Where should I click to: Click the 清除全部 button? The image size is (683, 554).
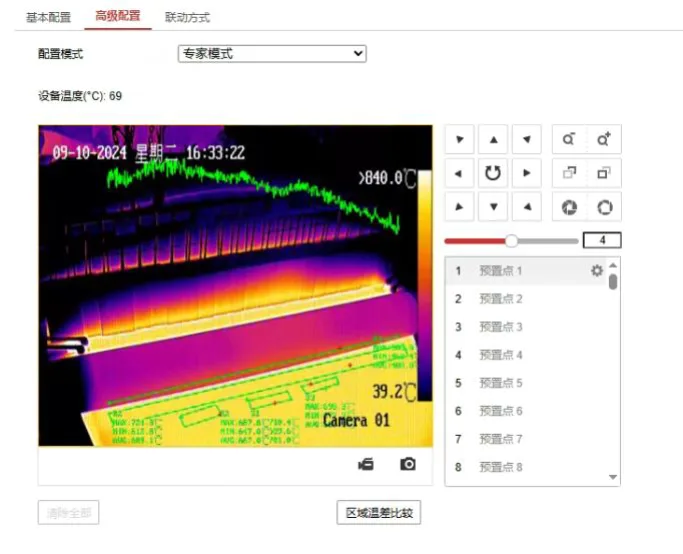point(69,513)
